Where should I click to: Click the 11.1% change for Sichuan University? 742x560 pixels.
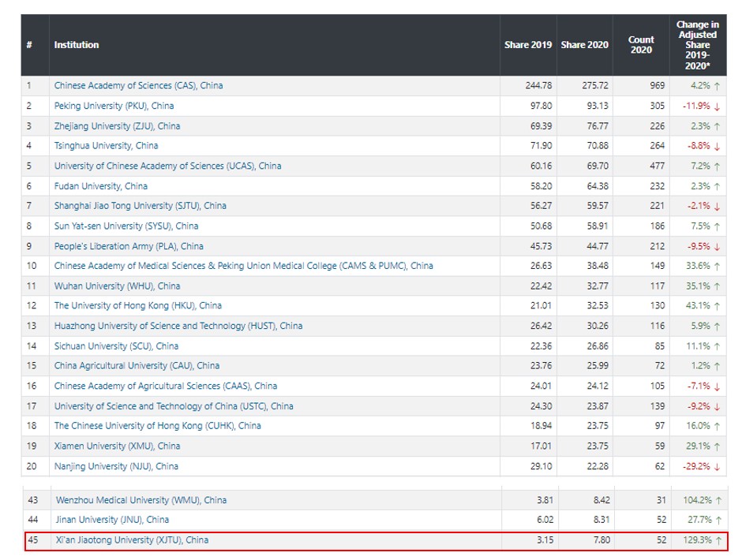point(699,346)
